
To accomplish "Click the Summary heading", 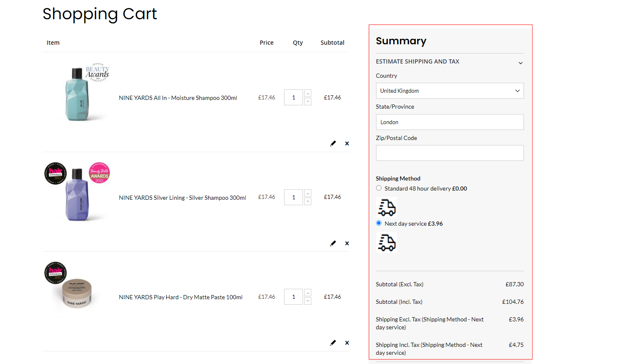I will (x=401, y=41).
